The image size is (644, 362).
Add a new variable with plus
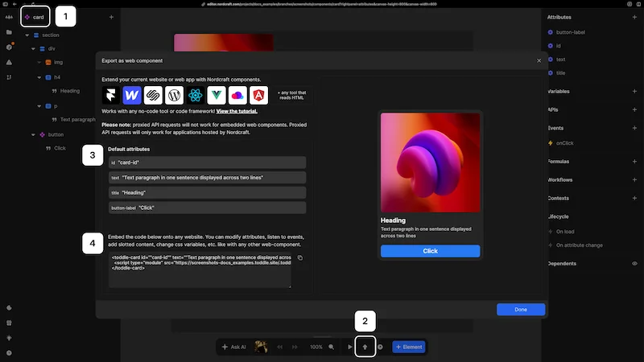(x=634, y=91)
